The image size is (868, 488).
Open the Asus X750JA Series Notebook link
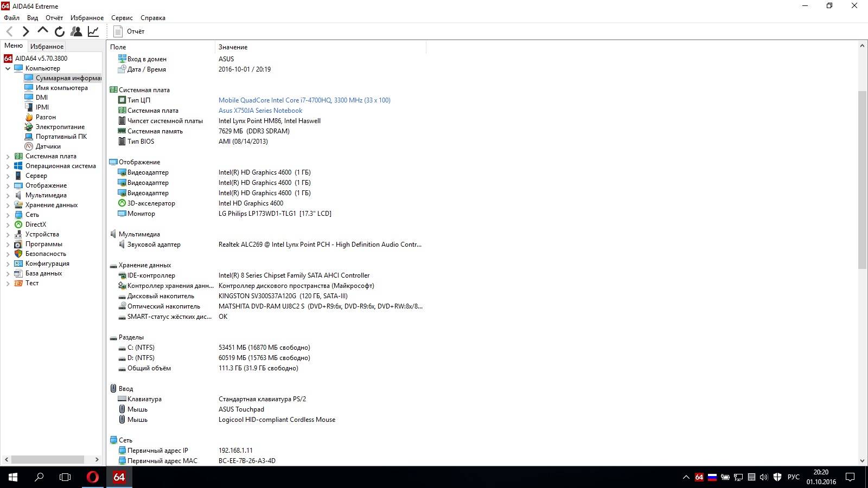260,111
